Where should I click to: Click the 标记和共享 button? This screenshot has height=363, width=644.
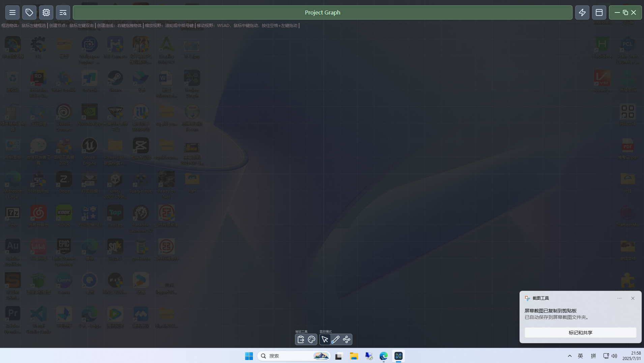580,333
